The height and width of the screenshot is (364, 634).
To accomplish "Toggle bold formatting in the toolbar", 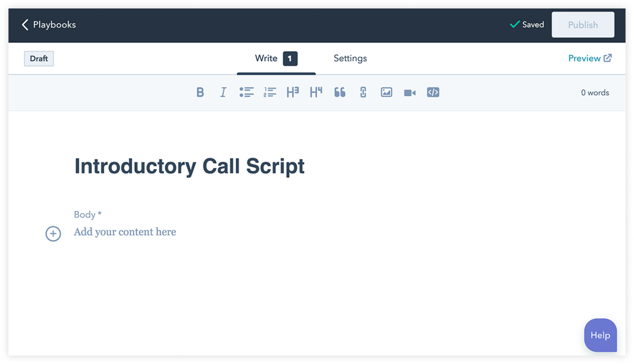I will tap(200, 92).
